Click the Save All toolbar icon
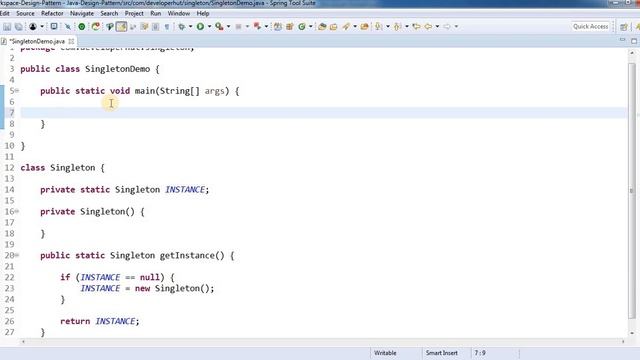The height and width of the screenshot is (360, 640). point(19,27)
